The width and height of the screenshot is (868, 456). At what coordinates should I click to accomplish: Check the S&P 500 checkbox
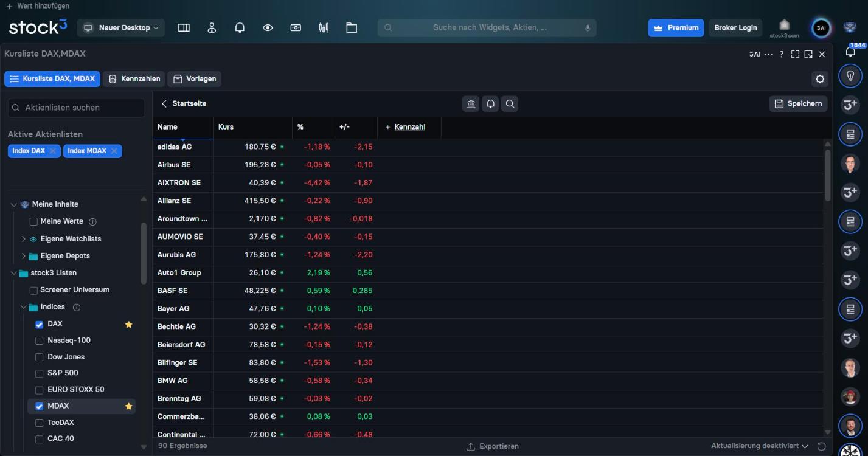point(40,373)
